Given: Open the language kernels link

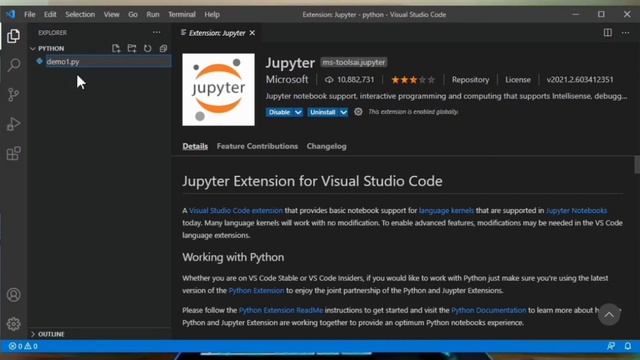Looking at the screenshot, I should coord(446,211).
